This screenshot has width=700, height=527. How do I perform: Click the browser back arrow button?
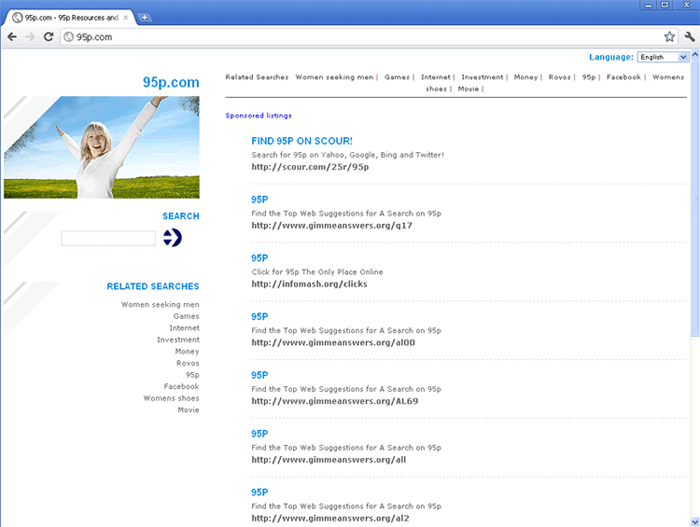pyautogui.click(x=12, y=37)
